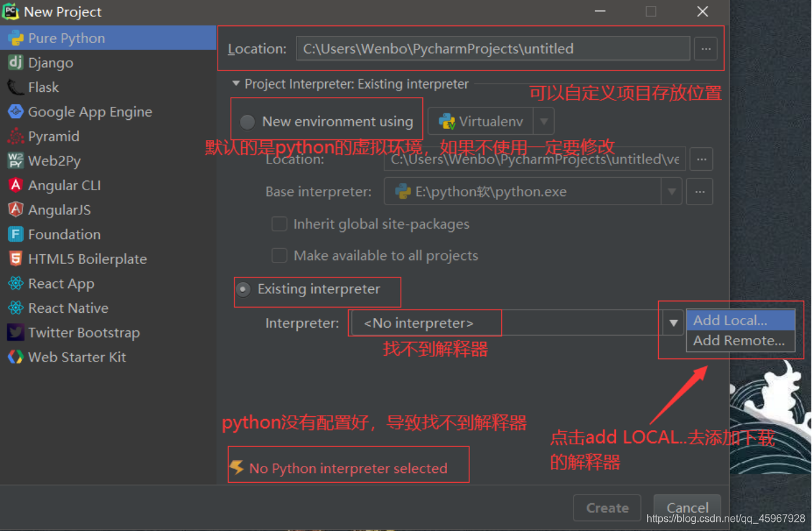
Task: Click the warning bolt icon near error message
Action: (237, 467)
